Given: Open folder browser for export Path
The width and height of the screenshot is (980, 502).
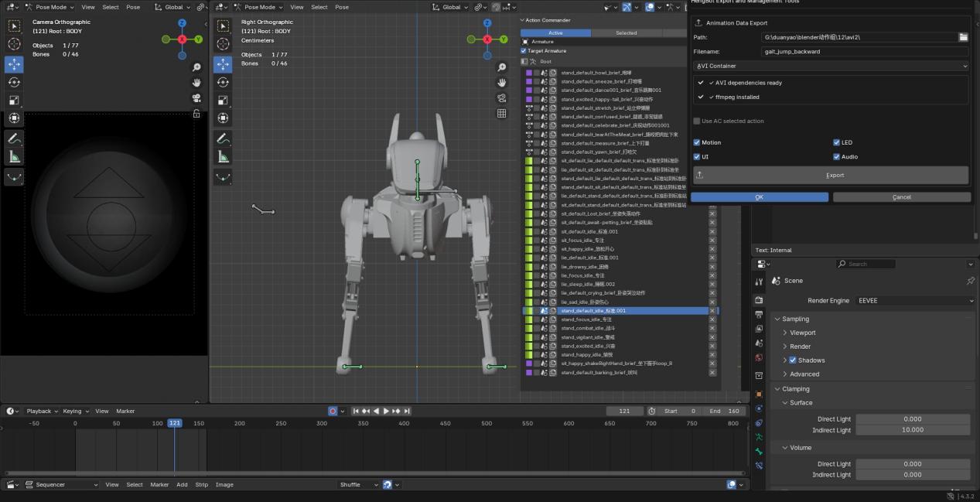Looking at the screenshot, I should (x=963, y=37).
